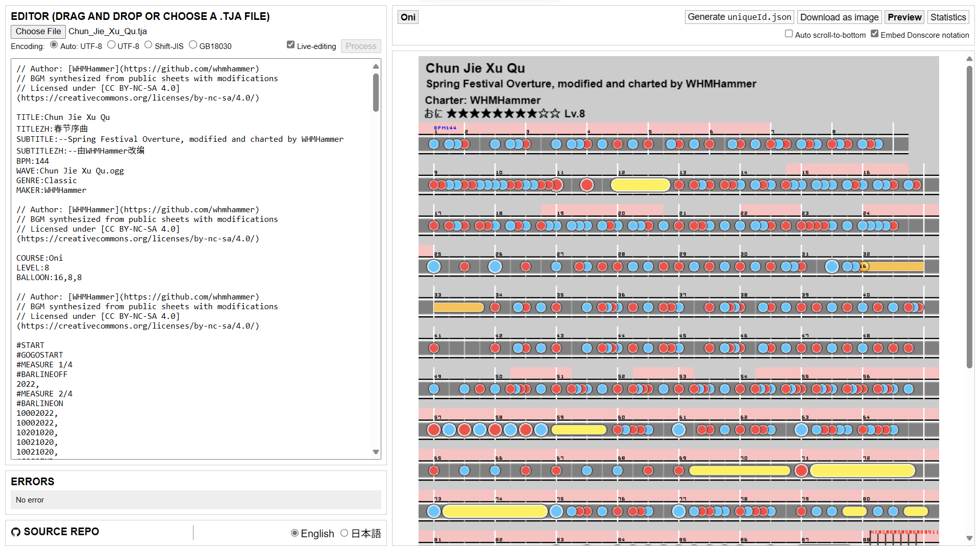Click the preview pane's scroll down arrow
Screen dimensions: 980x551
coord(969,538)
